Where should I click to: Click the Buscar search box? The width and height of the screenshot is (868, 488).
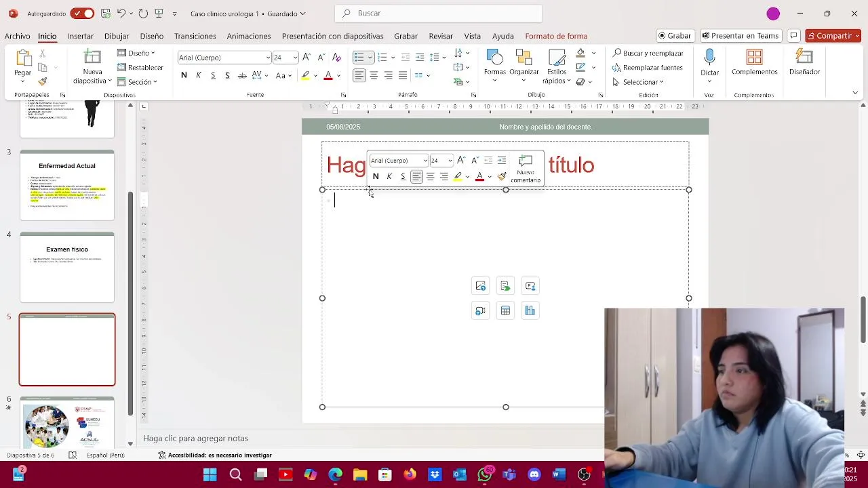(x=438, y=14)
